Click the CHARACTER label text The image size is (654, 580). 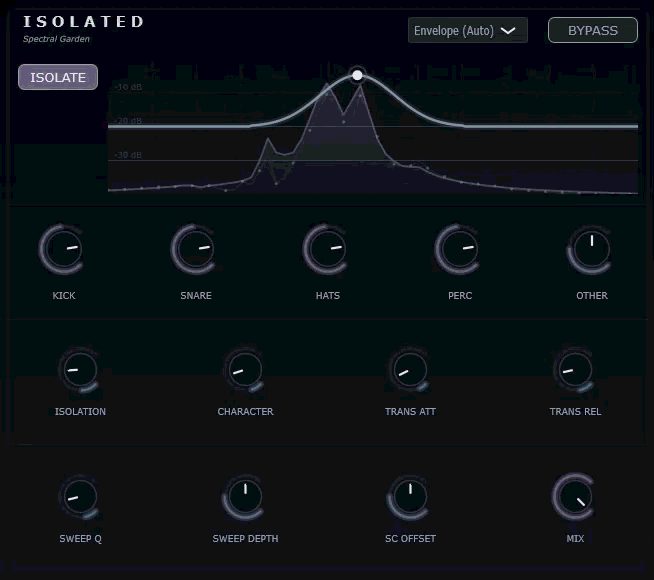pyautogui.click(x=245, y=412)
